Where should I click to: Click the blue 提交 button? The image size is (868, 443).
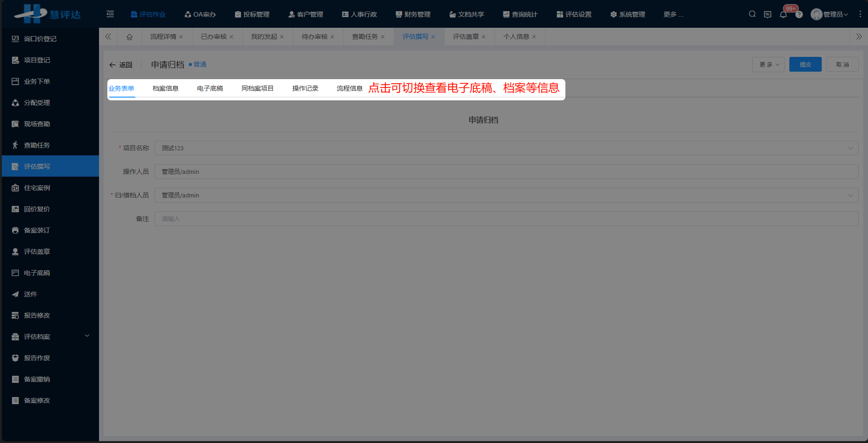point(805,64)
